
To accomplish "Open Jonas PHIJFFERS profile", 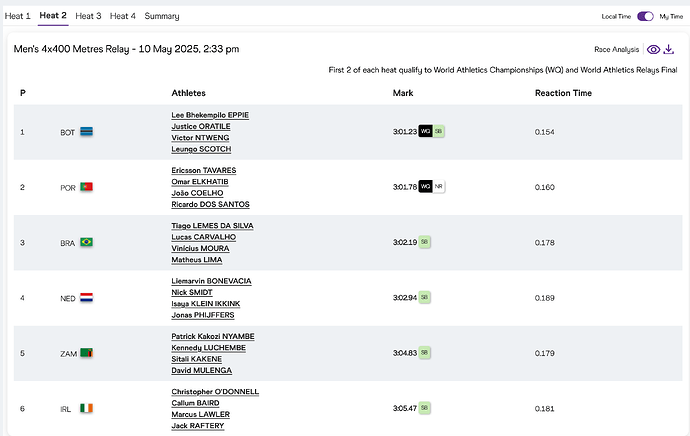I will (202, 315).
